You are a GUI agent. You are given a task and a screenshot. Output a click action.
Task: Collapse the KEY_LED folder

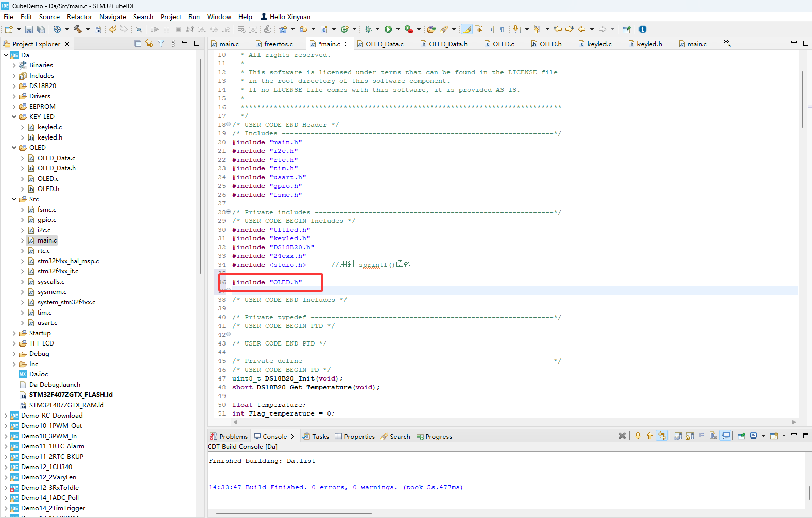click(x=14, y=117)
